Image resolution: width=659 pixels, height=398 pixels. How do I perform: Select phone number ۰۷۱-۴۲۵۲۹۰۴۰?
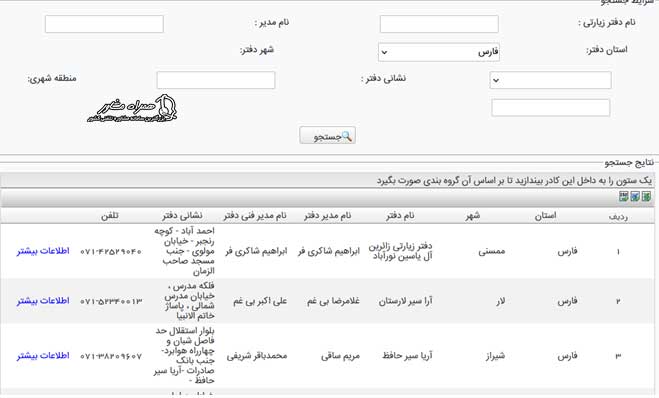111,251
